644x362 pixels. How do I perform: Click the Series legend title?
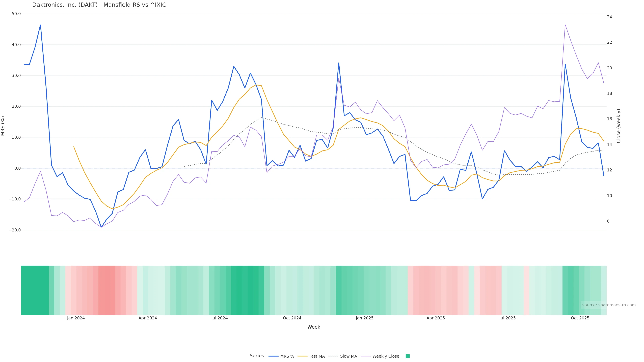(x=257, y=356)
